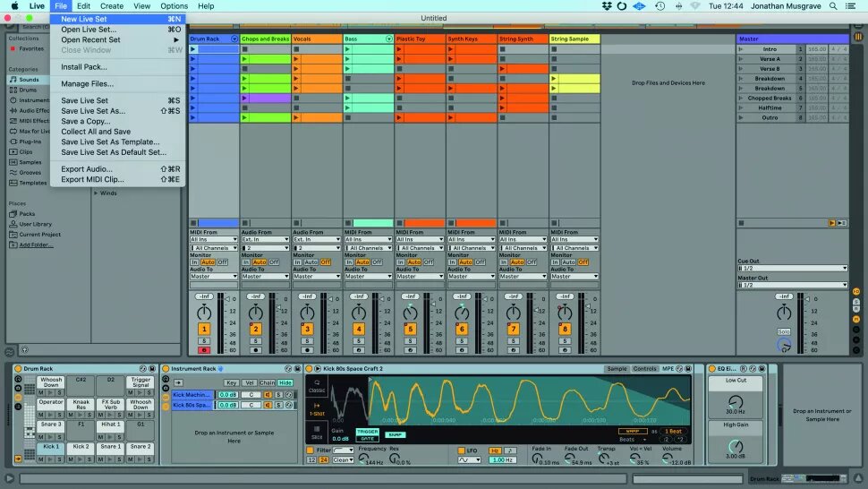868x489 pixels.
Task: Open Audio To dropdown on Bass track
Action: [368, 276]
